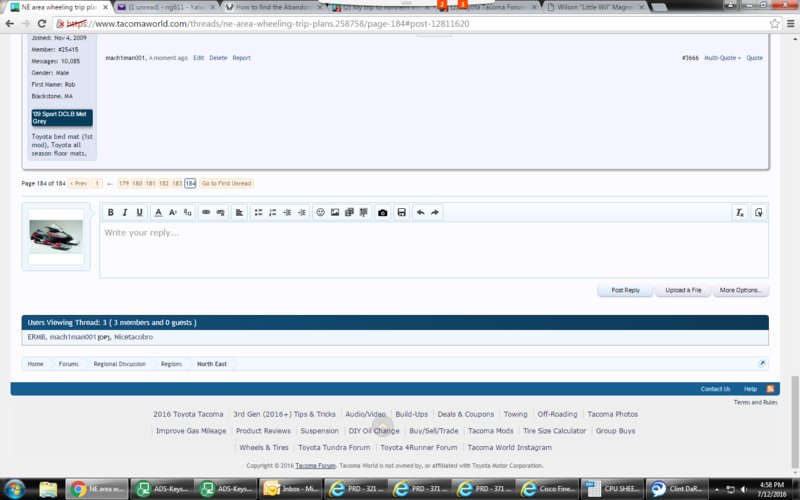This screenshot has width=800, height=500.
Task: Toggle italic formatting in reply editor
Action: 124,212
